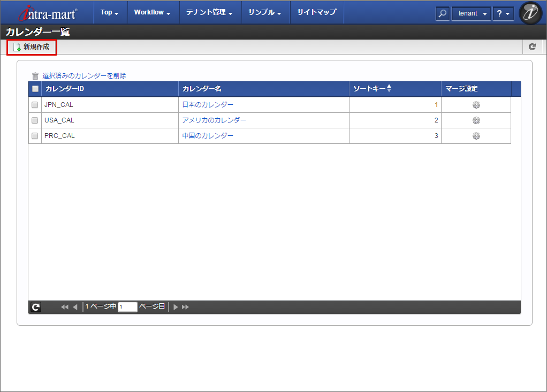Click sort key value 3
This screenshot has height=392, width=547.
(436, 136)
